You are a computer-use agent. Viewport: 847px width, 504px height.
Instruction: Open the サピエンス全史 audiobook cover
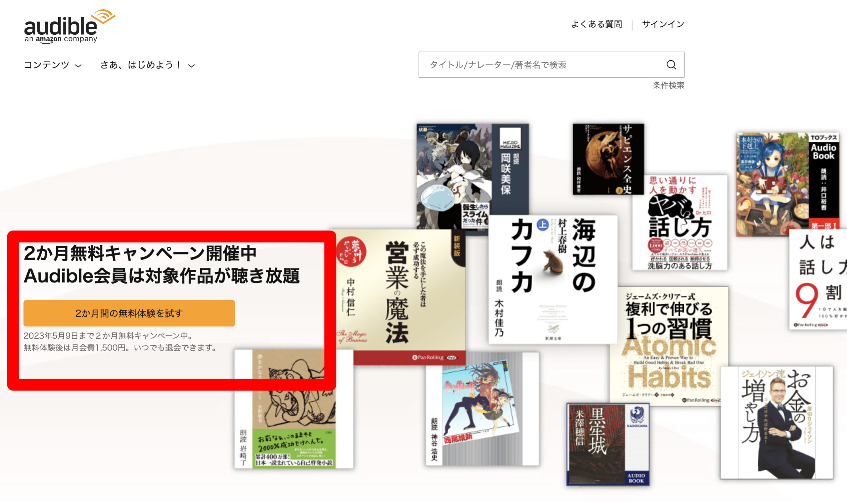(608, 159)
